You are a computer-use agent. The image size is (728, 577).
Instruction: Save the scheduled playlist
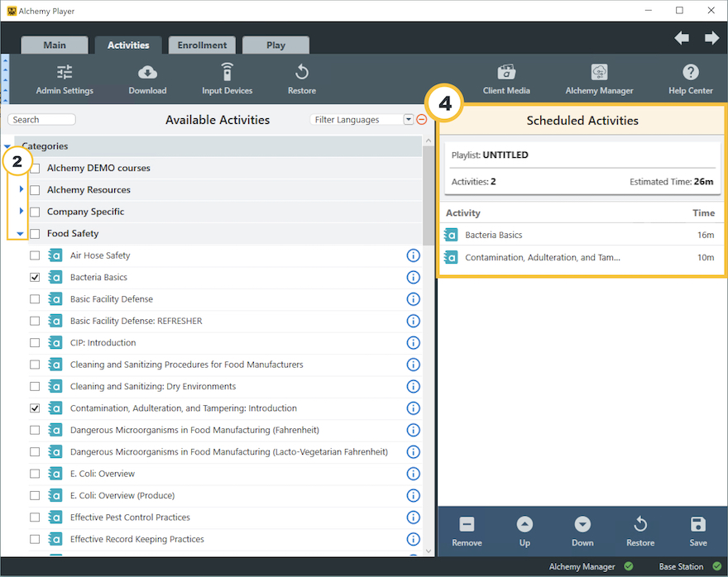point(697,531)
